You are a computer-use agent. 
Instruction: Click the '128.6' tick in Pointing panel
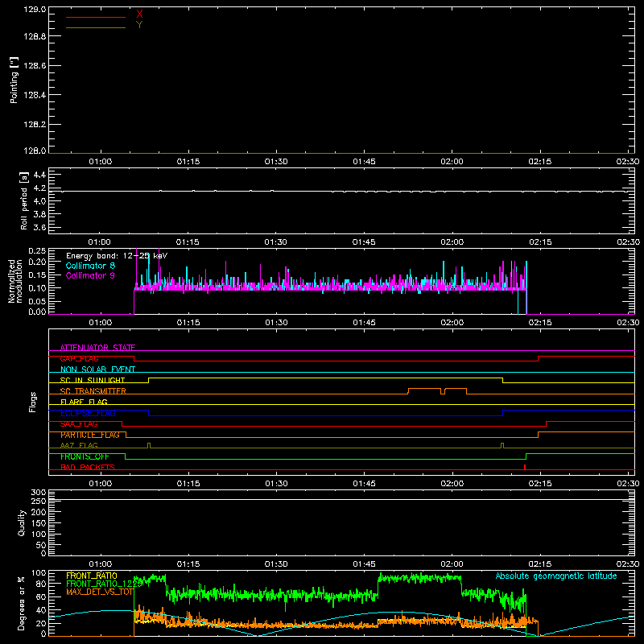pos(35,66)
